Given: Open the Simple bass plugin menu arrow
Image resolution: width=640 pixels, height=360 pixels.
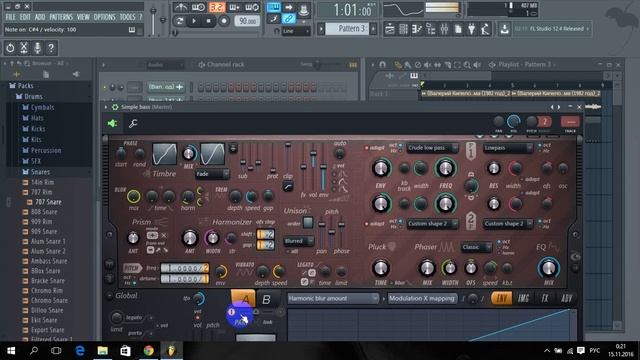Looking at the screenshot, I should click(106, 107).
